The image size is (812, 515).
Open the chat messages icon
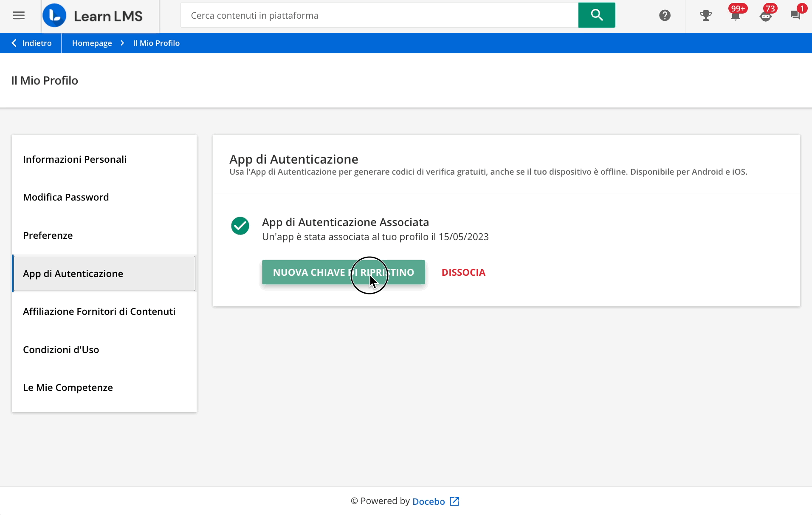[795, 15]
